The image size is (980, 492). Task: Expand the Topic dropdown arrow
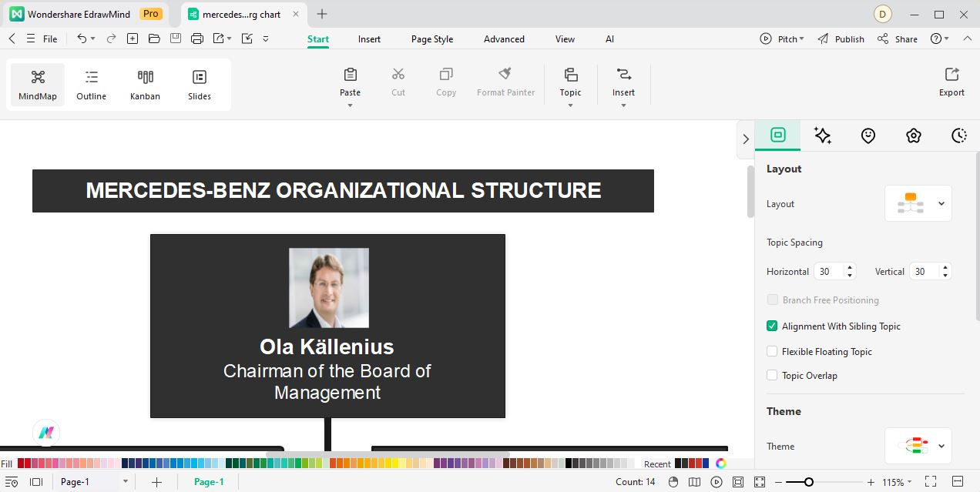click(571, 105)
